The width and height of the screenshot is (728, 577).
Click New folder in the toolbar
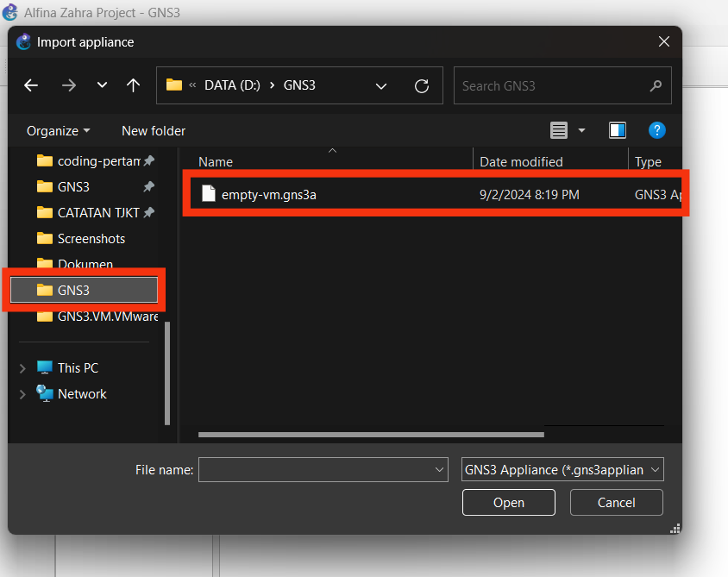(x=154, y=131)
